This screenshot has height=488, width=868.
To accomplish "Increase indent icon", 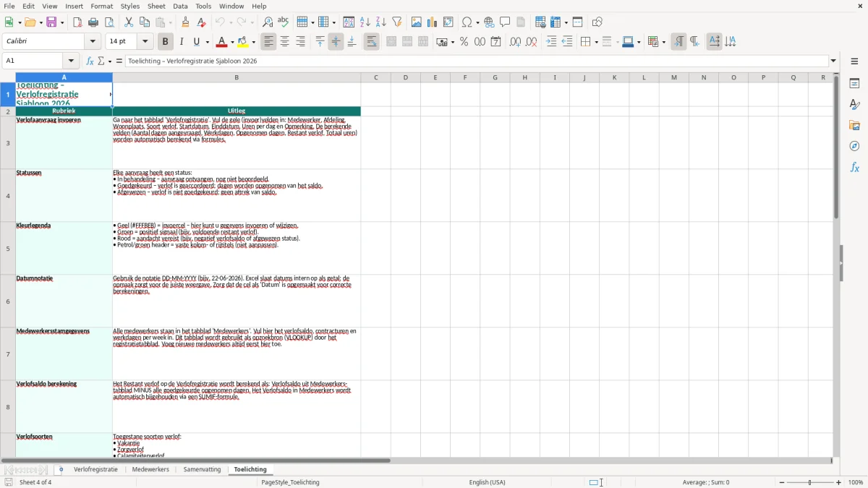I will 551,42.
